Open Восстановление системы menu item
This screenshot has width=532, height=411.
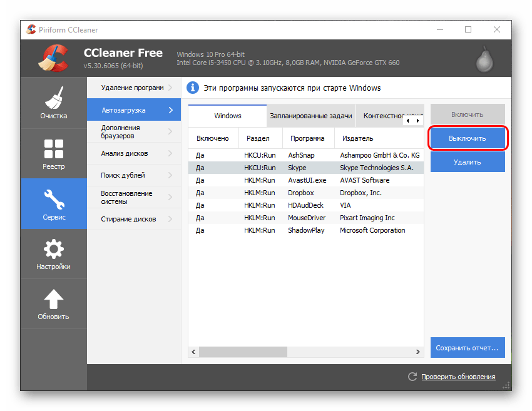pyautogui.click(x=134, y=197)
